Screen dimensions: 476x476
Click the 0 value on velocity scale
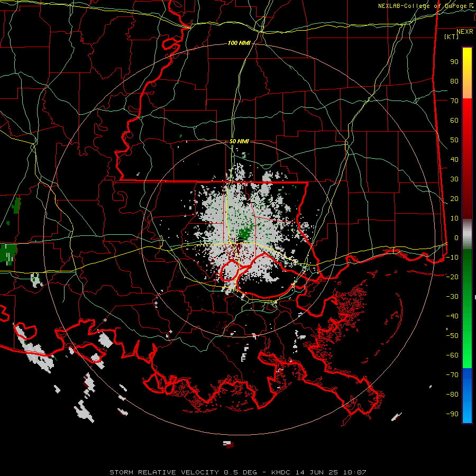[456, 238]
